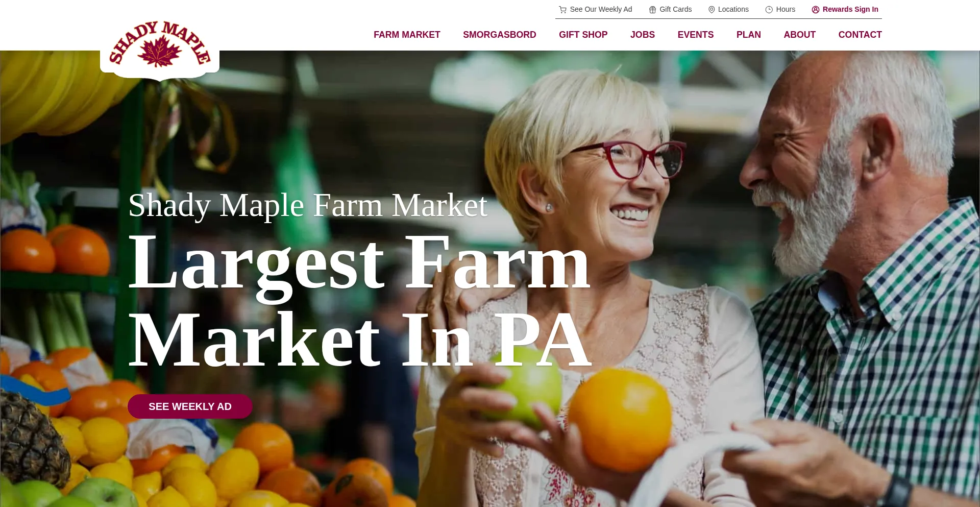View store Hours link in top bar
980x507 pixels.
pos(786,9)
